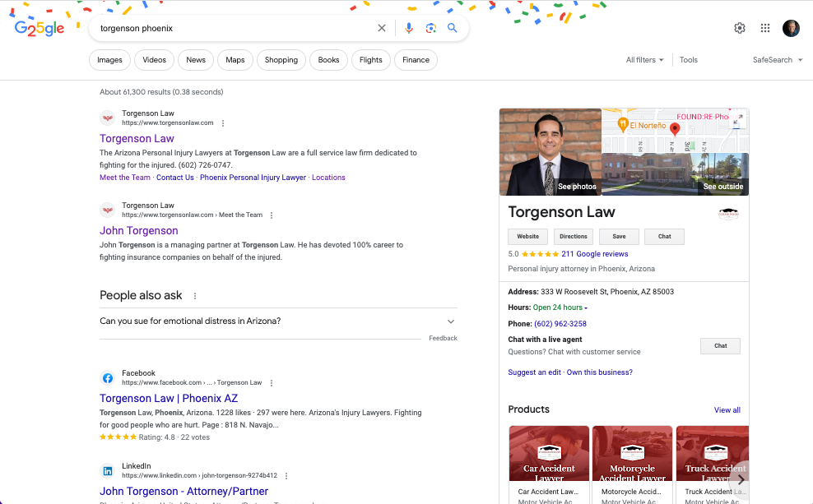This screenshot has height=504, width=813.
Task: Open the Google apps grid icon
Action: point(765,28)
